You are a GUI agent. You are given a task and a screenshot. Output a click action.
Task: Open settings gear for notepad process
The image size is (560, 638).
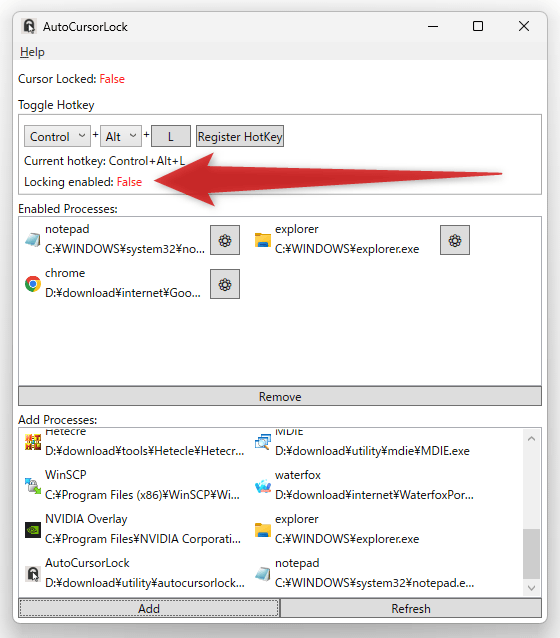pyautogui.click(x=225, y=240)
